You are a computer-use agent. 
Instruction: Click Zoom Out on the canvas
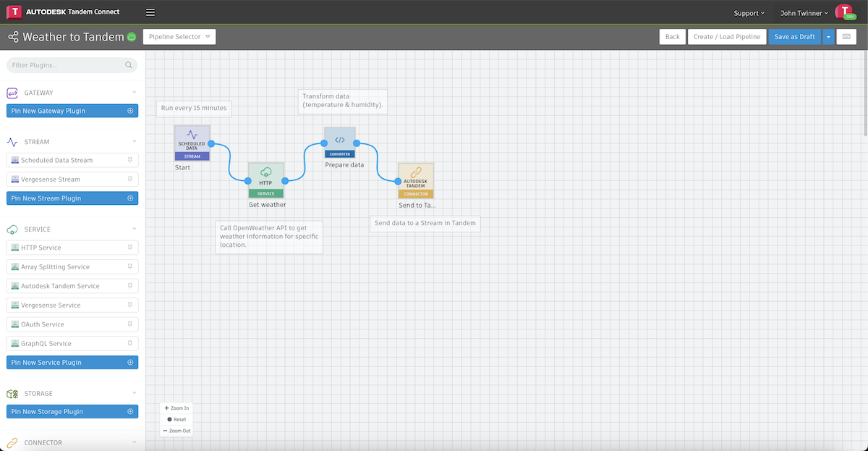176,431
